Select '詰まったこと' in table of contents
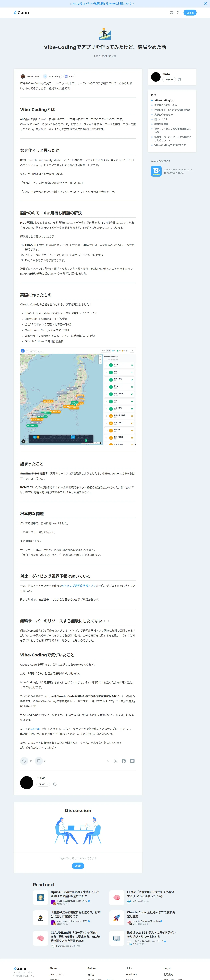210x980 pixels. (161, 119)
